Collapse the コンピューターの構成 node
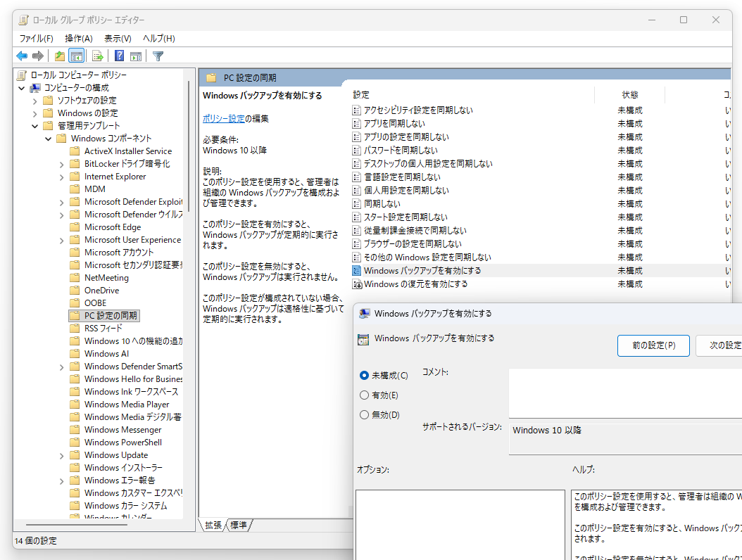This screenshot has height=560, width=742. [x=22, y=88]
